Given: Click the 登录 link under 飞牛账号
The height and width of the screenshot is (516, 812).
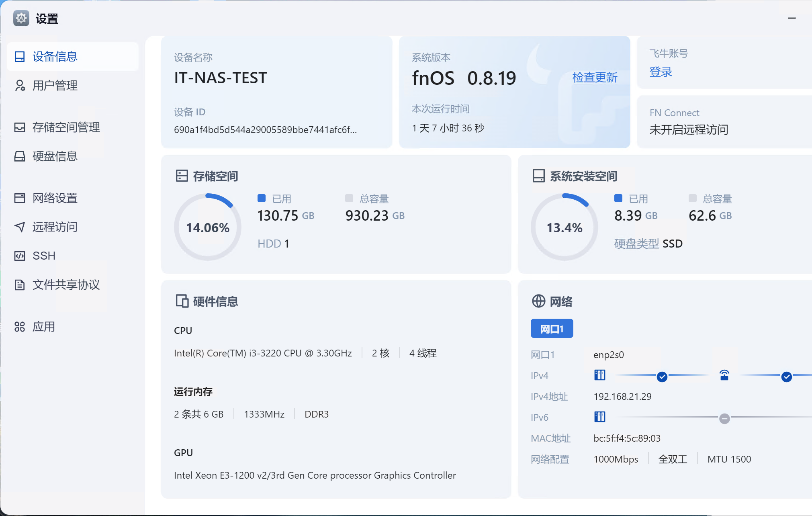Looking at the screenshot, I should tap(661, 72).
